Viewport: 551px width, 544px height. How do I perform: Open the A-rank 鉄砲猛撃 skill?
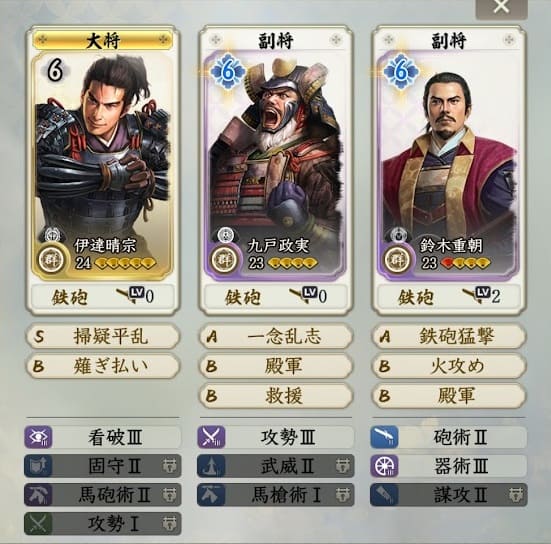tap(449, 336)
